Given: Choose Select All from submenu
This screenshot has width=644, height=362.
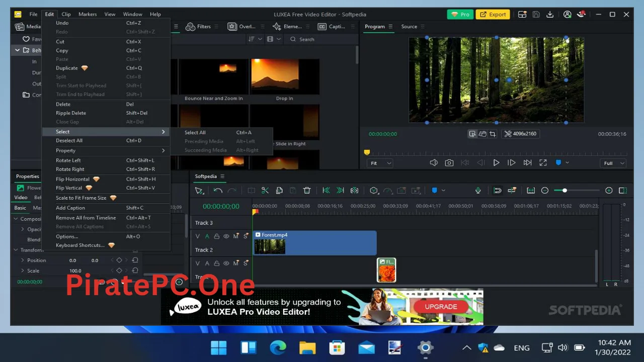Looking at the screenshot, I should point(195,132).
